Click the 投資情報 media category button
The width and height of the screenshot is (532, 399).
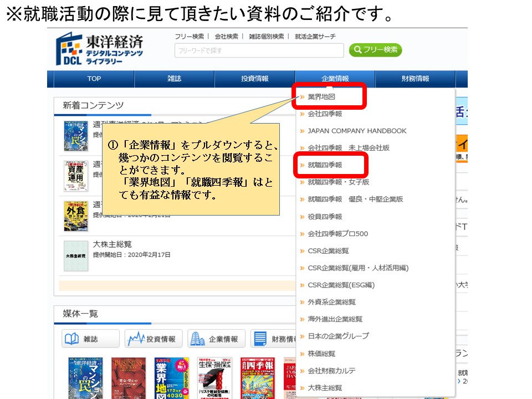point(154,339)
